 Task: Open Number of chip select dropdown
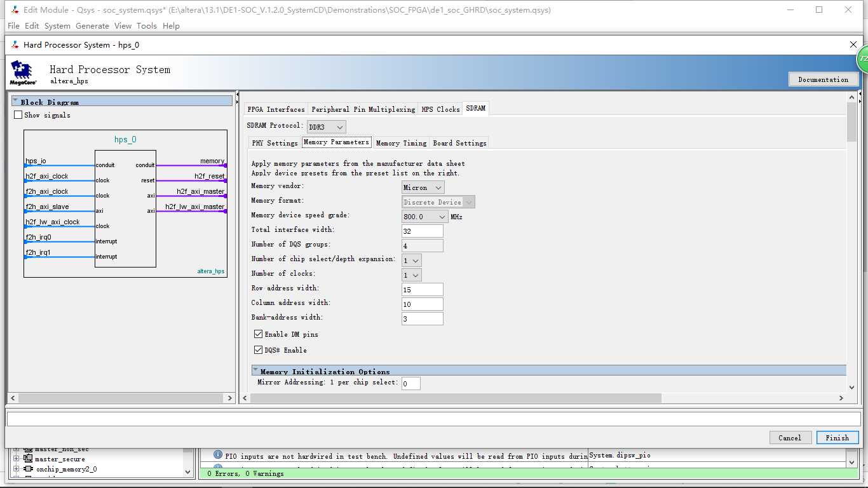point(412,261)
